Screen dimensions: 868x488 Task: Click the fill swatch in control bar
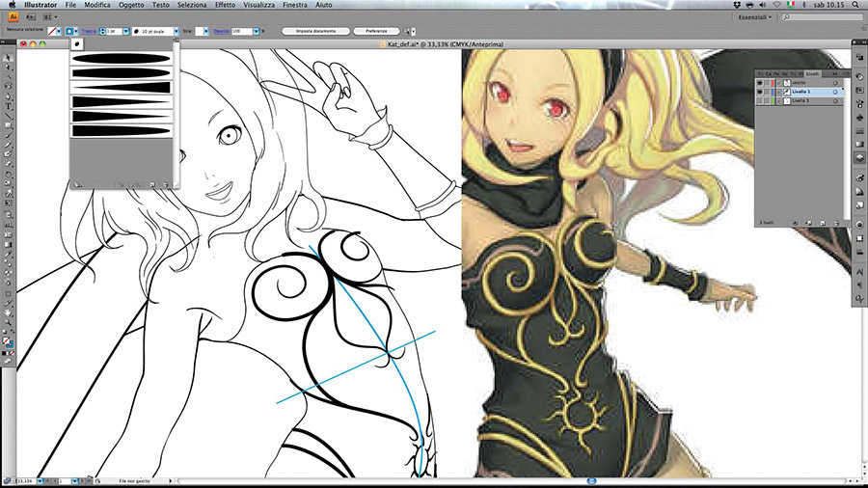[52, 31]
